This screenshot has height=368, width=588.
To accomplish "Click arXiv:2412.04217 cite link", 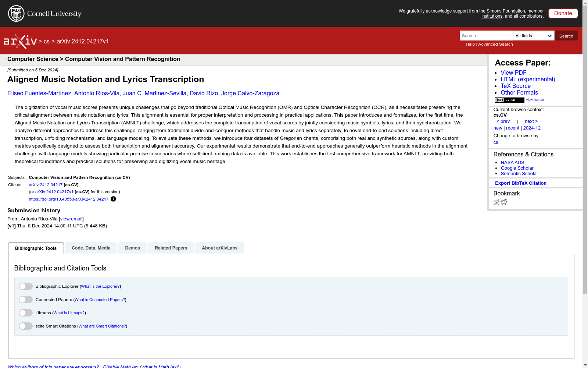I will pyautogui.click(x=46, y=185).
